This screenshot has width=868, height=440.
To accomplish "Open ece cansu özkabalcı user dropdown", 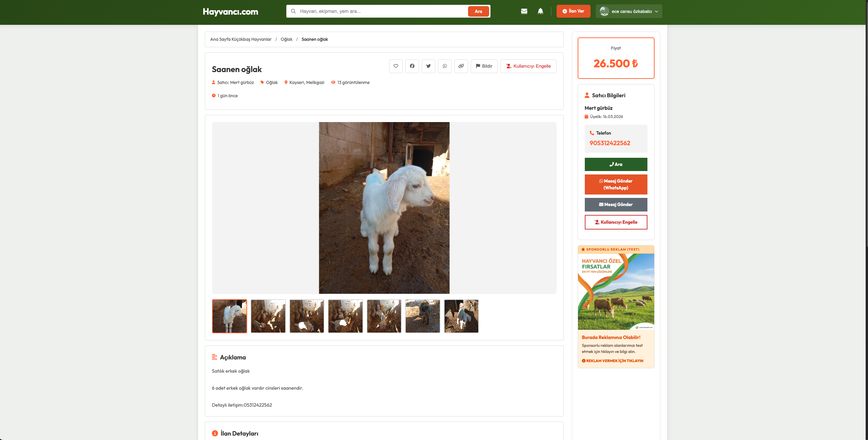I will (x=629, y=11).
